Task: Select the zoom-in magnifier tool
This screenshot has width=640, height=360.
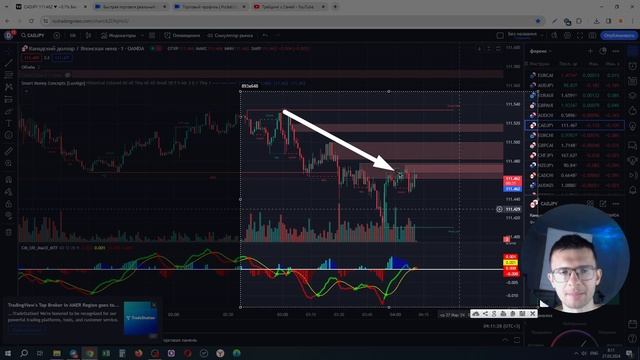Action: (x=9, y=163)
